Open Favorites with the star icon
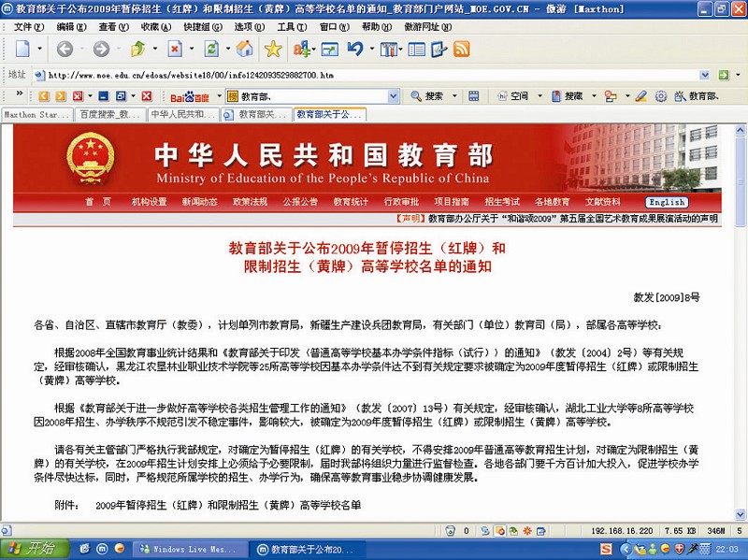 273,49
